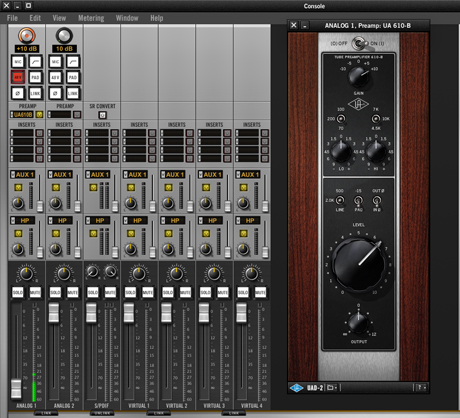Open the first insert slot on S/PDIF

tap(97, 133)
